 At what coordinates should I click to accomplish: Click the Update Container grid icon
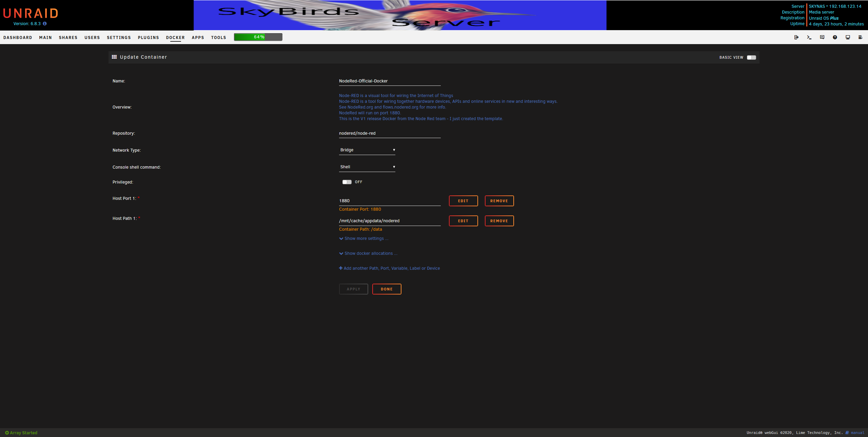point(114,57)
